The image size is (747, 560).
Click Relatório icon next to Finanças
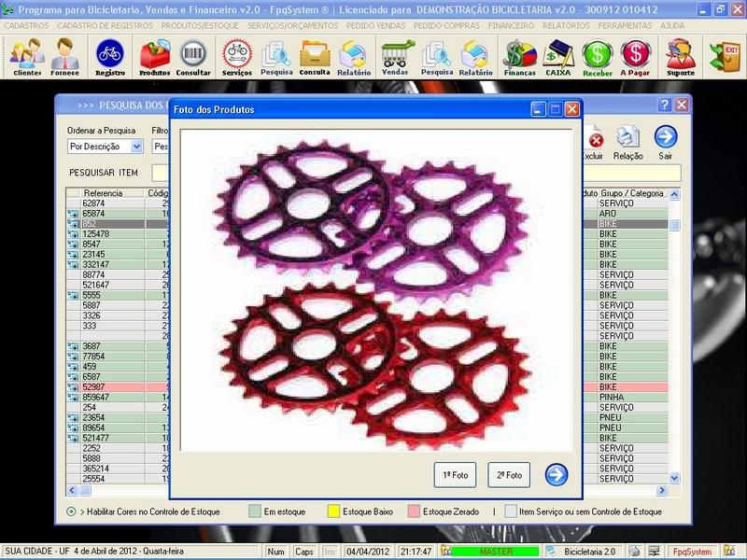[475, 57]
